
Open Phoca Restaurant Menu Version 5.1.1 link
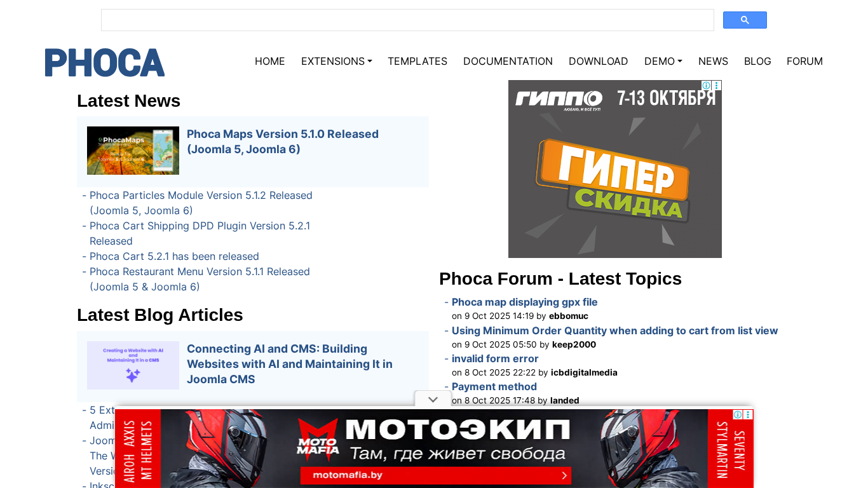pyautogui.click(x=200, y=279)
